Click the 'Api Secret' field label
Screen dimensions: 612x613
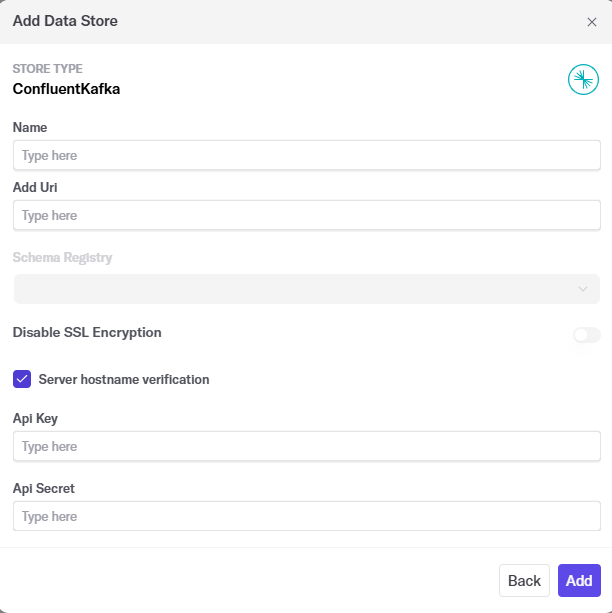point(44,488)
